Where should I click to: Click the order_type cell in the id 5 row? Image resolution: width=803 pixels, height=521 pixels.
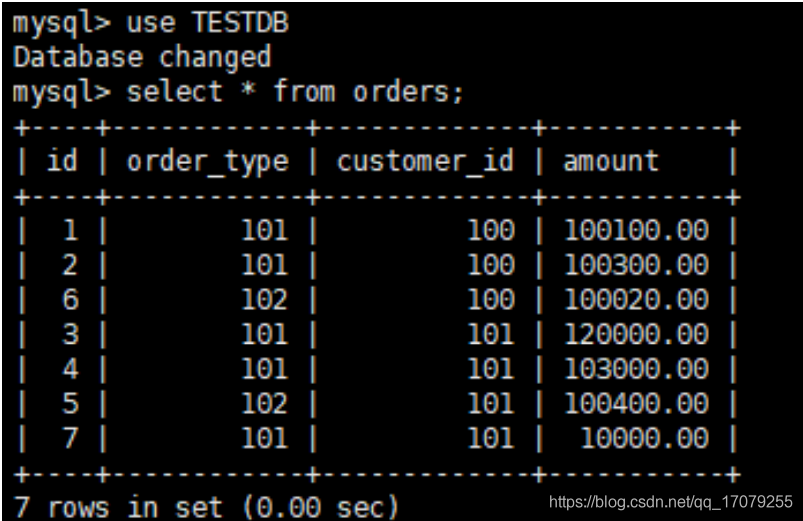point(264,403)
